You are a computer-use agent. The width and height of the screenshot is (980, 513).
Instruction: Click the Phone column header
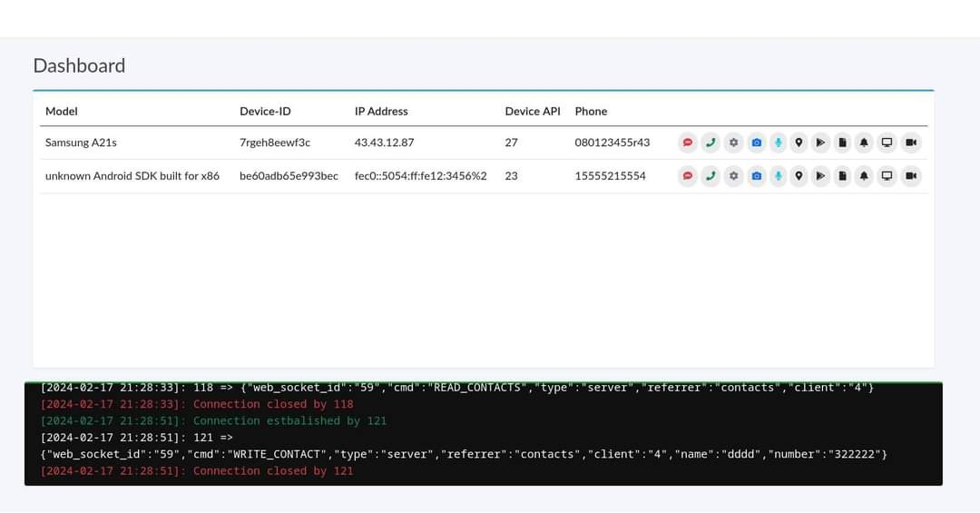592,112
